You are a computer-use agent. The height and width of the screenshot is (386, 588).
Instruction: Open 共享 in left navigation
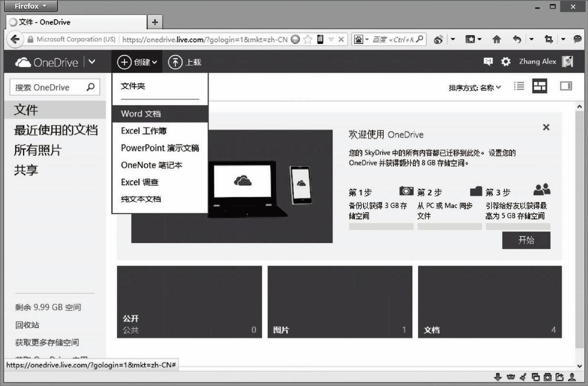pos(26,170)
